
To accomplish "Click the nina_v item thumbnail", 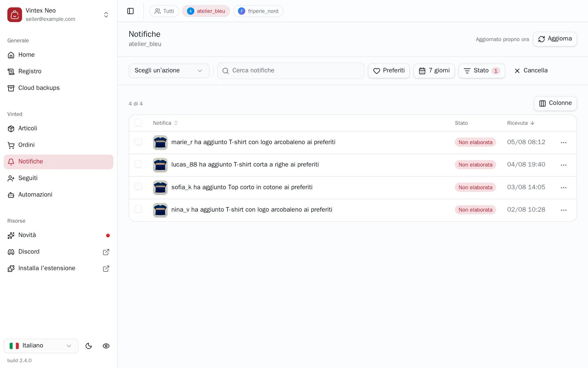I will pyautogui.click(x=160, y=210).
